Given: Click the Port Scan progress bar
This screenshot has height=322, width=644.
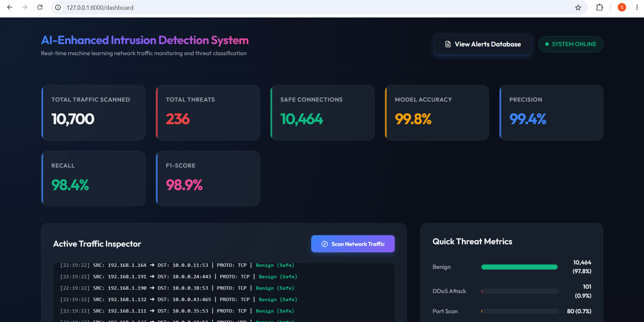Looking at the screenshot, I should pos(520,311).
